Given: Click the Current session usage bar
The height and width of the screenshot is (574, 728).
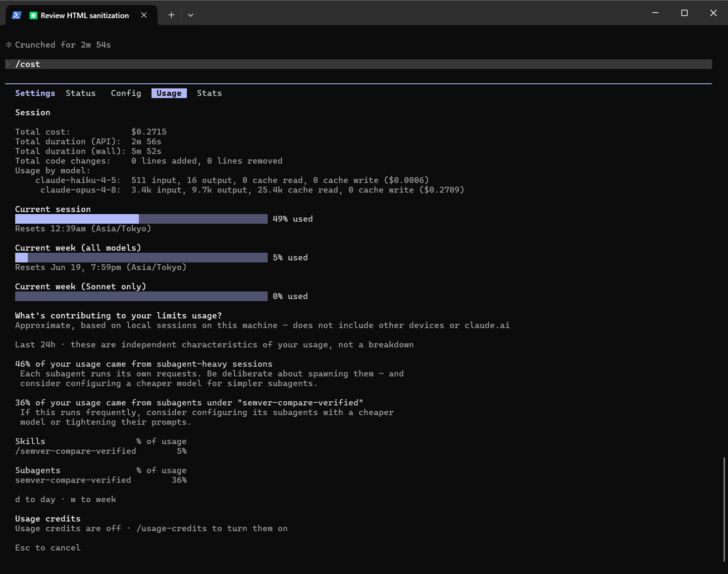Looking at the screenshot, I should click(141, 219).
